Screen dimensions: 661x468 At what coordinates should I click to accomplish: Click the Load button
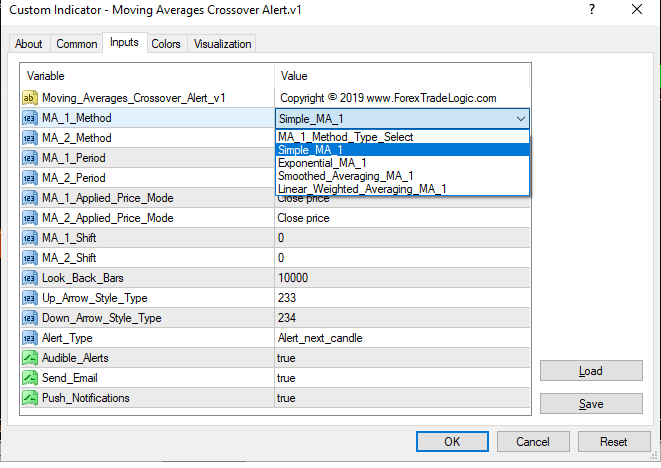tap(590, 371)
